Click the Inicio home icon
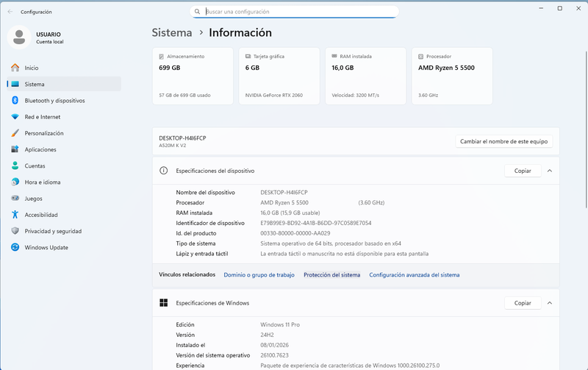Viewport: 588px width, 370px height. tap(15, 68)
